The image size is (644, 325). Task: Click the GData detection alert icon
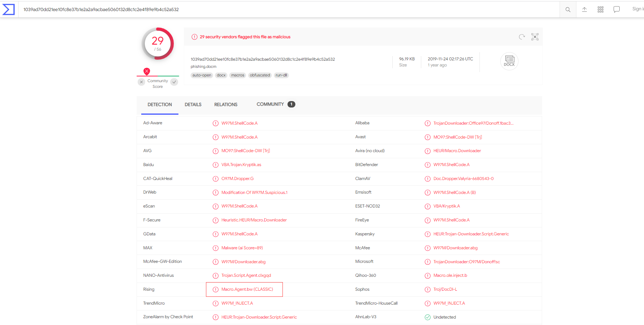coord(216,234)
